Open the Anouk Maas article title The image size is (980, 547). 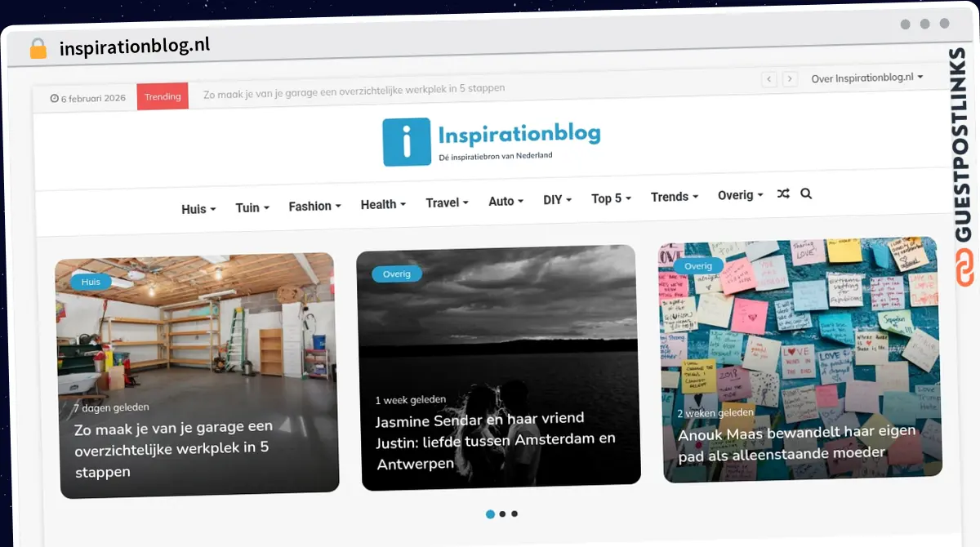[796, 442]
